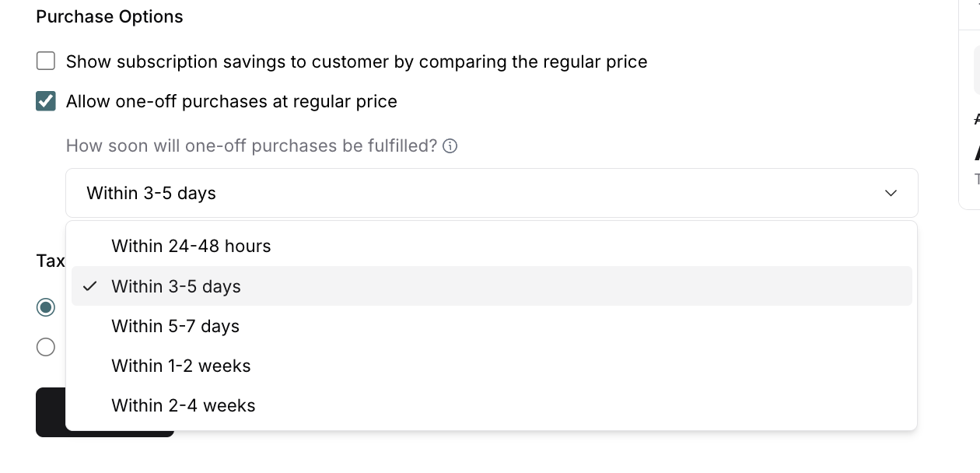
Task: Click the info icon beside the fulfillment question
Action: 450,146
